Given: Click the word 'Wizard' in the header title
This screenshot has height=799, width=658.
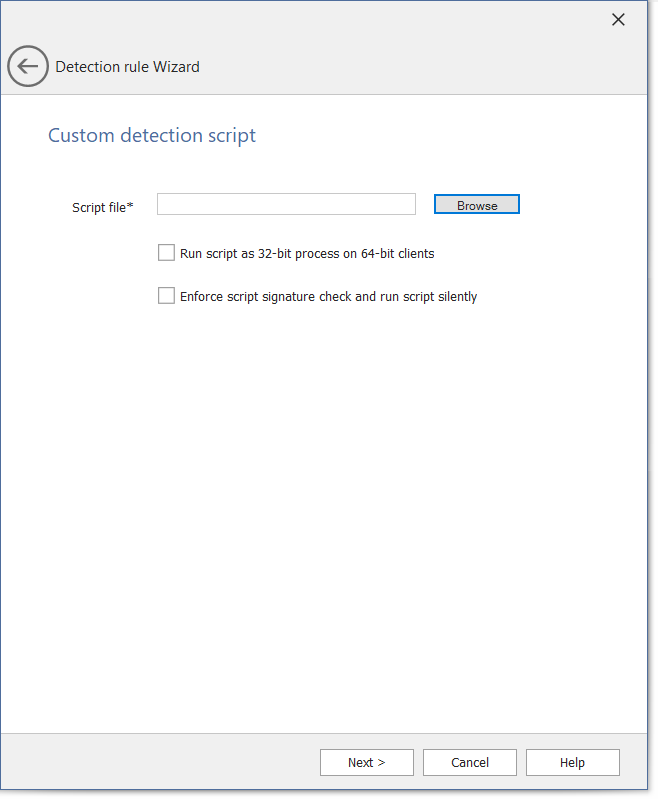Looking at the screenshot, I should pos(176,67).
